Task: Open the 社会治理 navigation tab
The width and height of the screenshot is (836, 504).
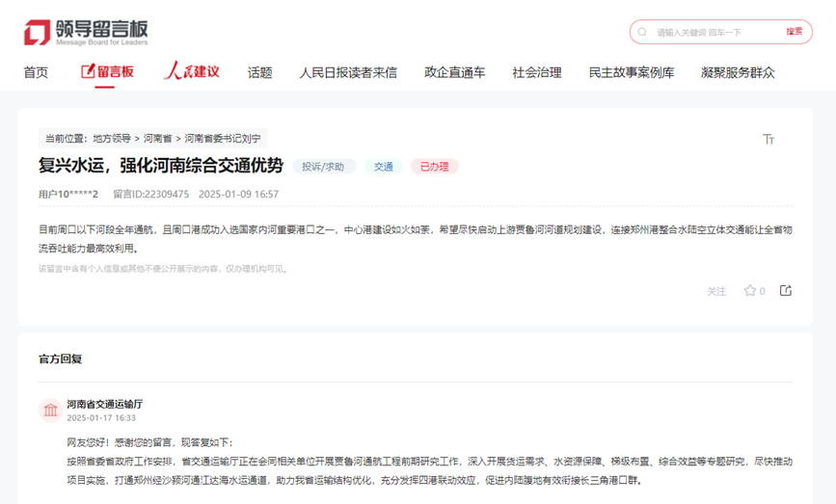Action: click(x=537, y=72)
